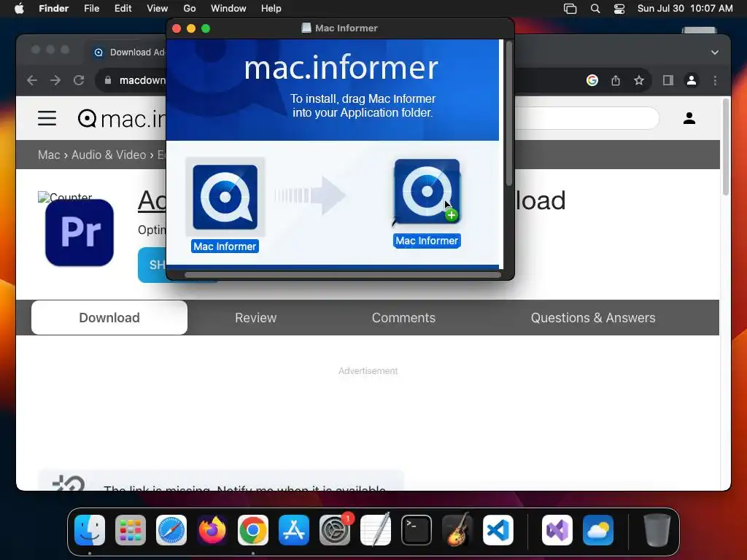Click the share icon in Chrome's address bar
The image size is (747, 560).
point(616,80)
